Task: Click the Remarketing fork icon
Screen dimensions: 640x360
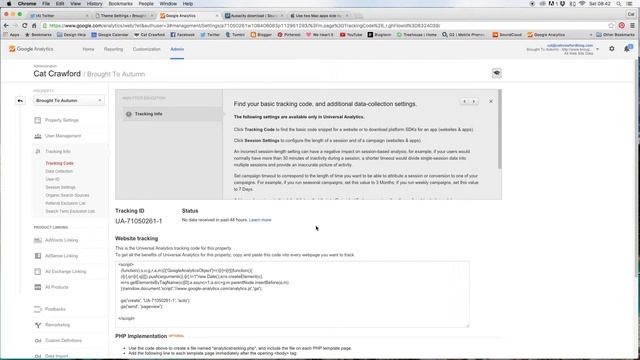Action: (x=38, y=325)
